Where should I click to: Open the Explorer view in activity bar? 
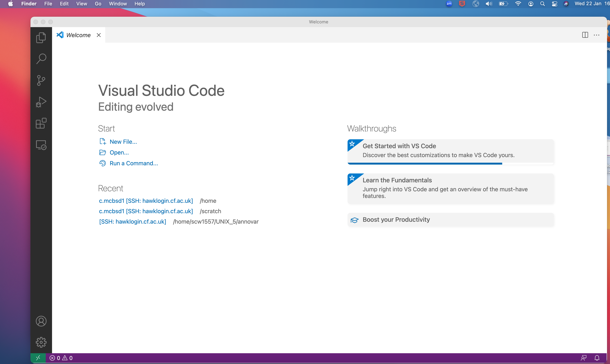pos(41,38)
